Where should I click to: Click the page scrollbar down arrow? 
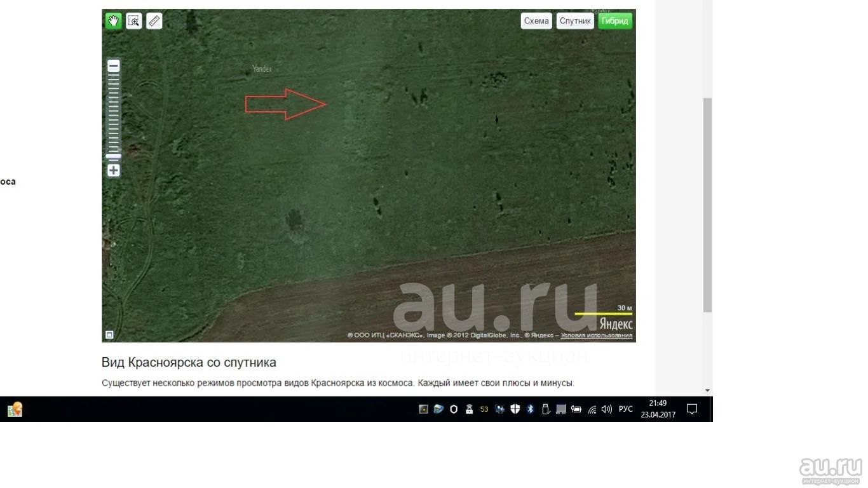pyautogui.click(x=707, y=390)
